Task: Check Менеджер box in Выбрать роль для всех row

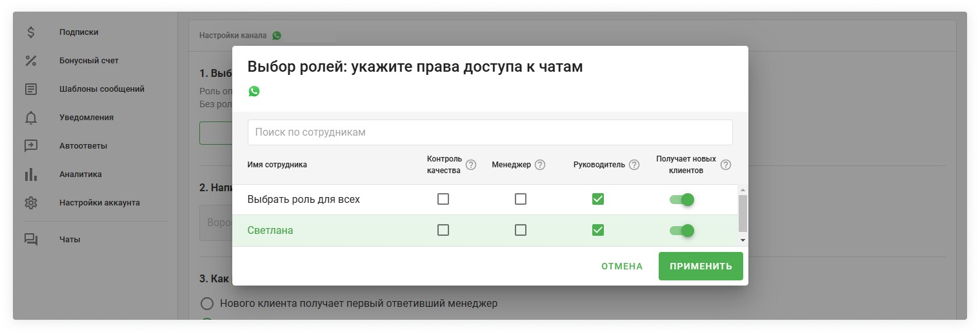Action: pos(521,199)
